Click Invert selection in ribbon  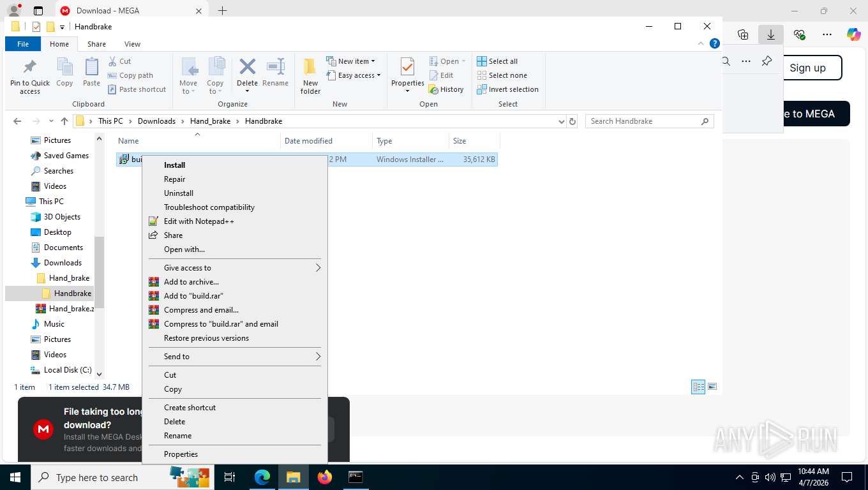[507, 89]
